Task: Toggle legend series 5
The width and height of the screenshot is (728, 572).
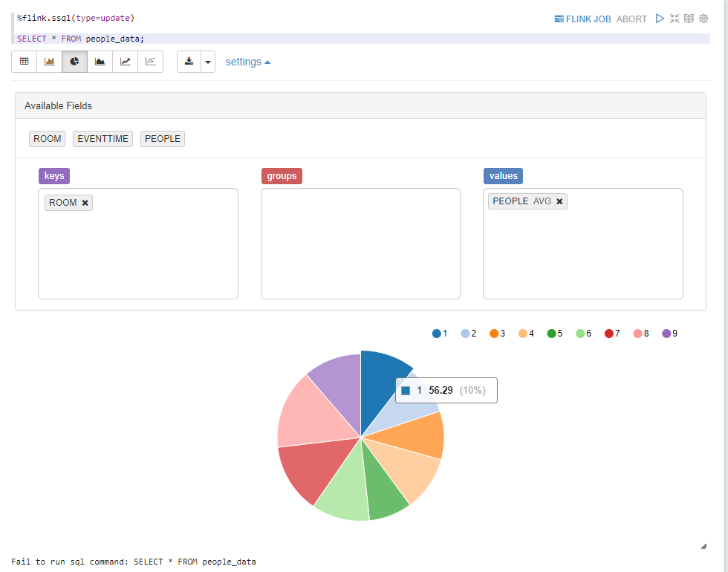Action: click(555, 334)
